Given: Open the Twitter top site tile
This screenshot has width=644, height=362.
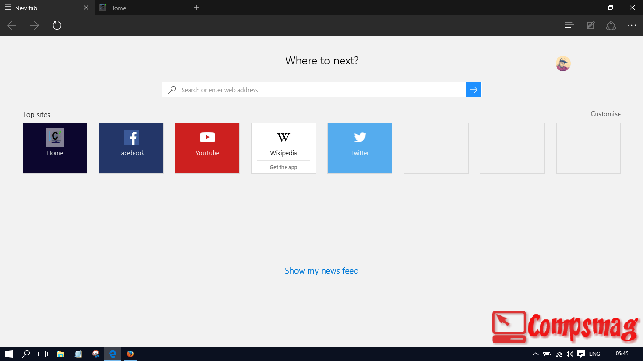Looking at the screenshot, I should coord(360,148).
